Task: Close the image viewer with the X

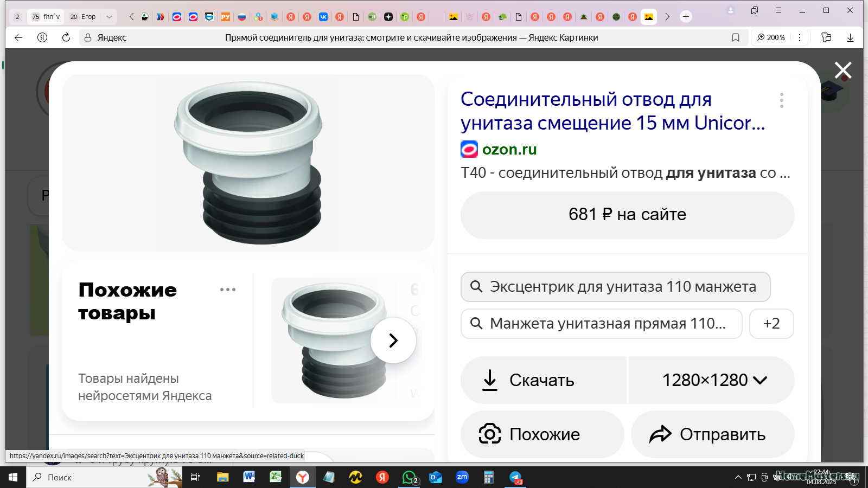Action: pos(843,70)
